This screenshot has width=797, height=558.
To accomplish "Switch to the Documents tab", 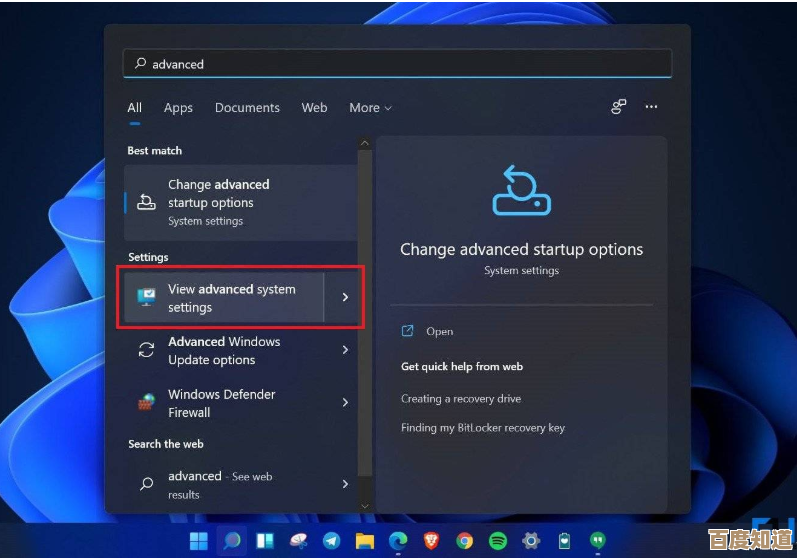I will pos(247,108).
